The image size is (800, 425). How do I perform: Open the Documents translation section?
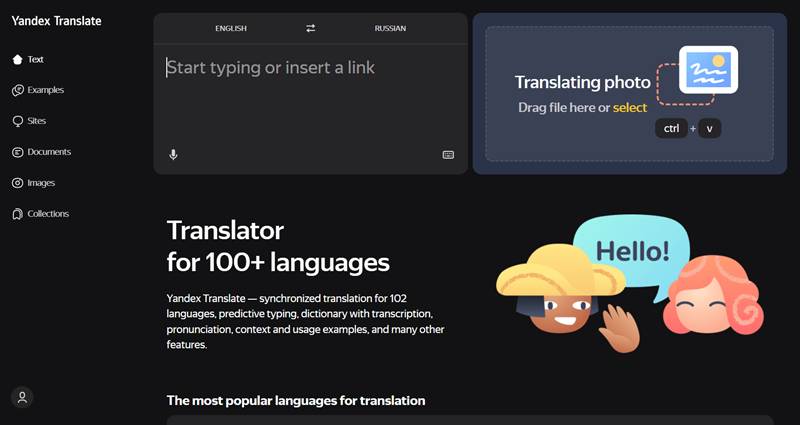point(49,152)
